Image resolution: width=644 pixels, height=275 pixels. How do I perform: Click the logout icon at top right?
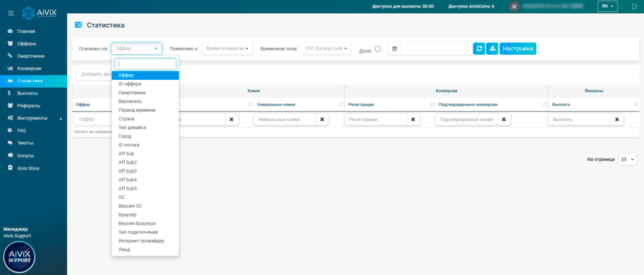(634, 6)
